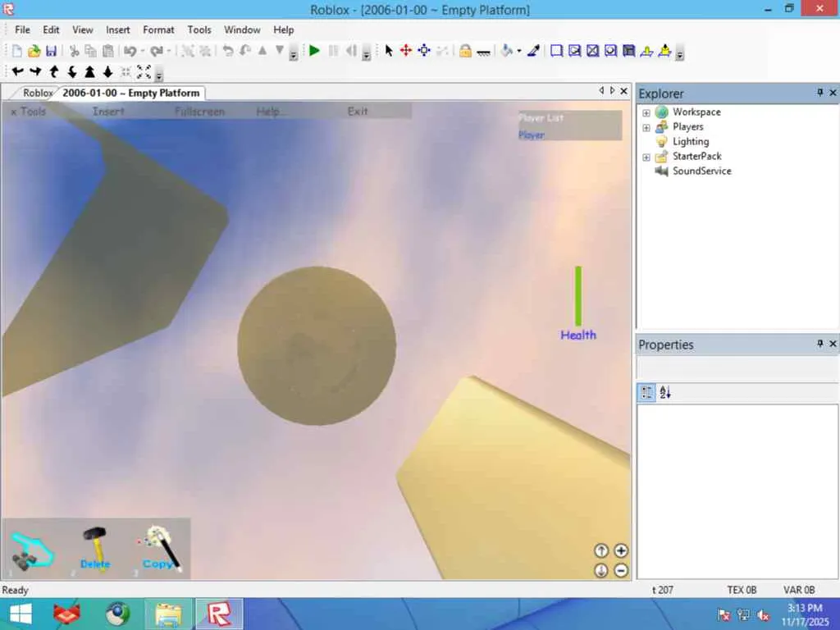The width and height of the screenshot is (840, 630).
Task: Select the motor tool with filled yellow triangle
Action: pyautogui.click(x=664, y=51)
